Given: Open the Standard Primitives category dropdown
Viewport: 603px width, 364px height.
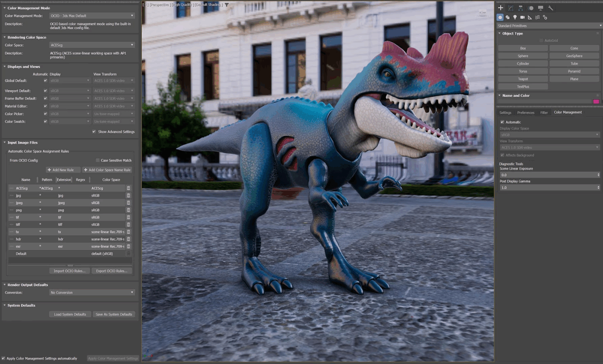Looking at the screenshot, I should 549,25.
